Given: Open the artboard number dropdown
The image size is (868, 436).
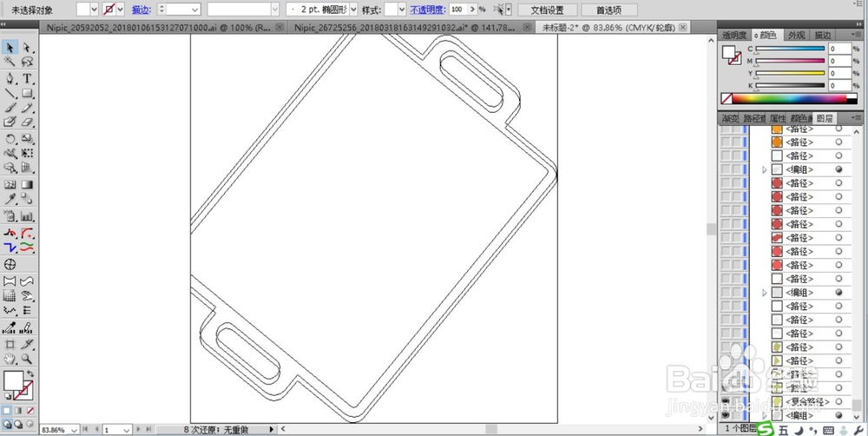Looking at the screenshot, I should tap(126, 430).
